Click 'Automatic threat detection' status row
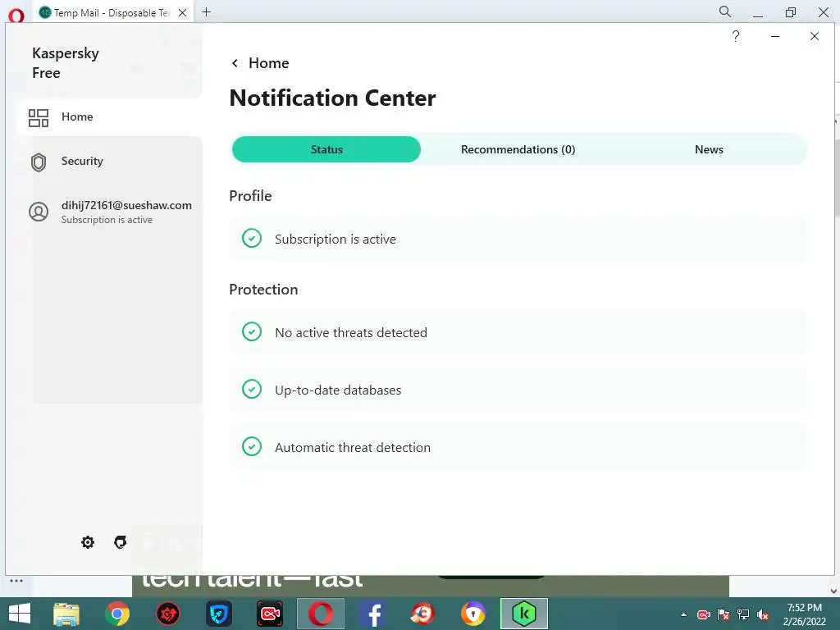840x630 pixels. 518,447
